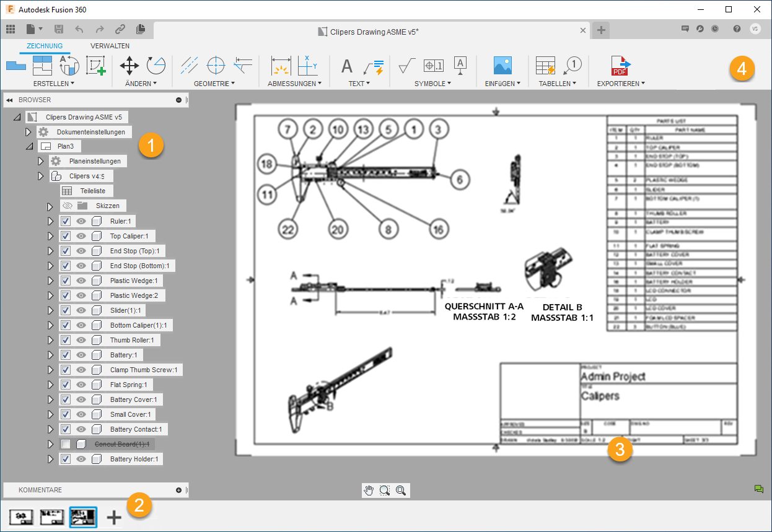Select the Center Mark tool
Viewport: 772px width, 532px height.
(216, 65)
